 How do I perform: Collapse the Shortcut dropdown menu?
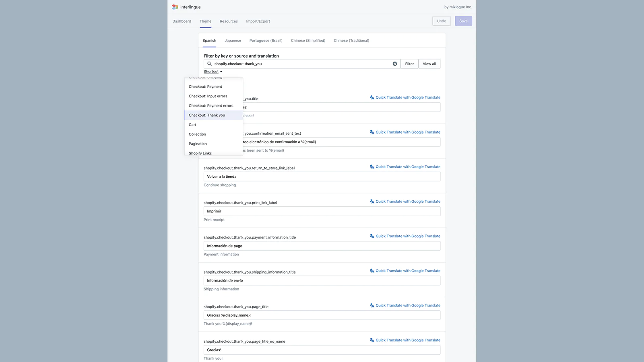(213, 72)
